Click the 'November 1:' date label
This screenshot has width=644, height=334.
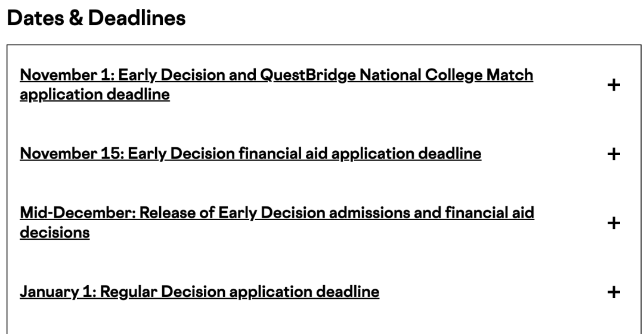pos(67,75)
